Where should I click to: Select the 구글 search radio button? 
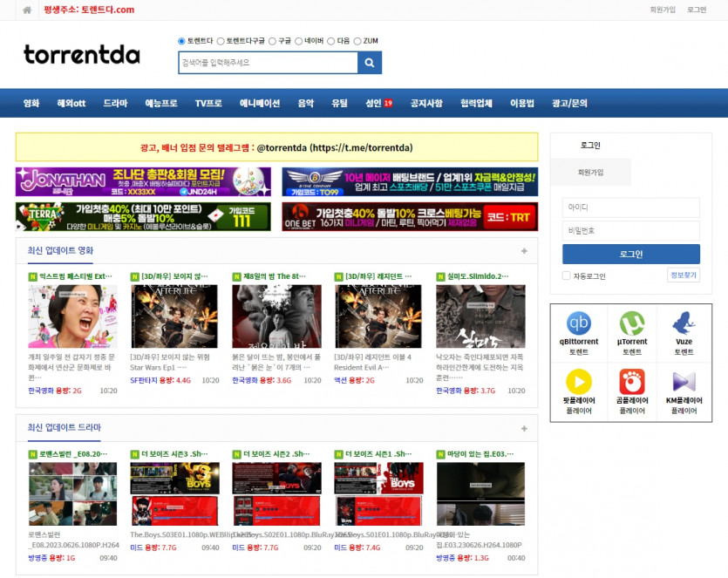click(x=273, y=41)
